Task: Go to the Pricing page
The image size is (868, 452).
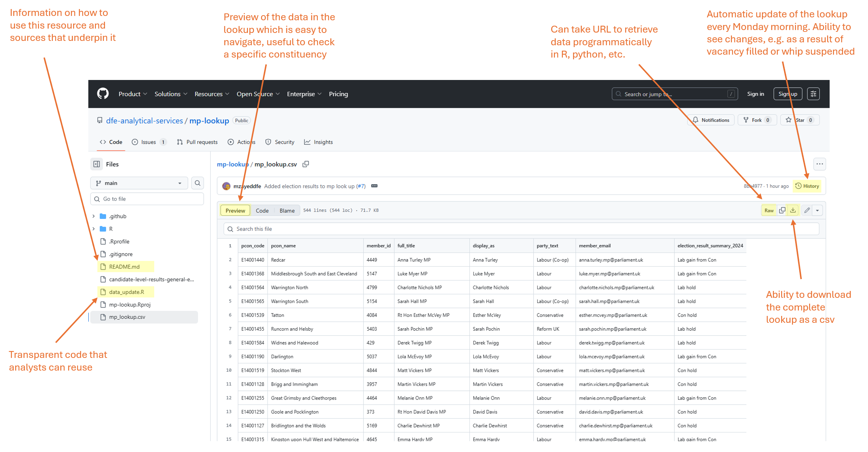Action: (338, 94)
